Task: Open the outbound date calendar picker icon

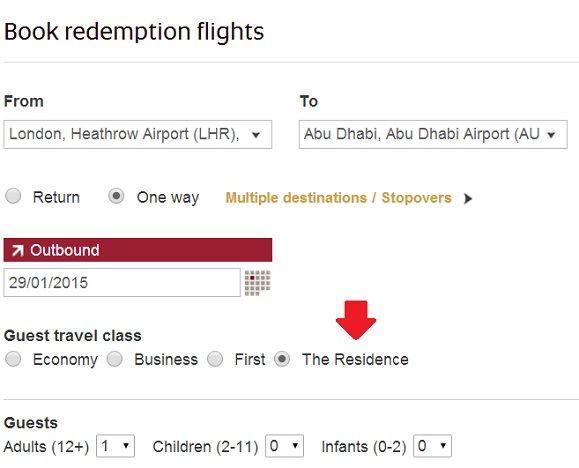Action: [258, 283]
